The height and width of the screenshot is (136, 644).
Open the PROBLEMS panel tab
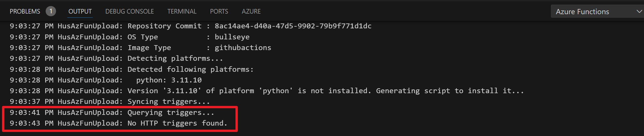pyautogui.click(x=25, y=11)
